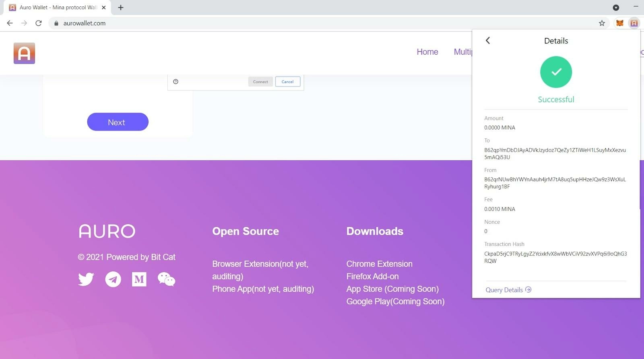Click © 2021 Powered by Bit Cat text
The height and width of the screenshot is (359, 644).
click(126, 257)
